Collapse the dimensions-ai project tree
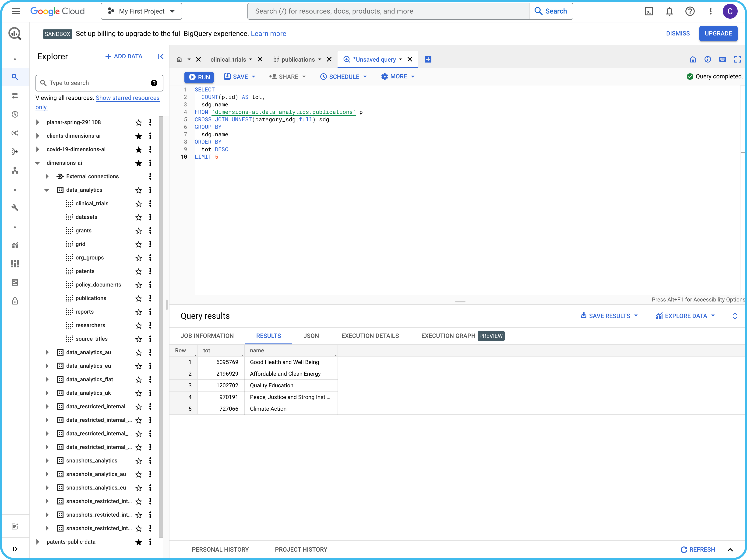Screen dimensions: 747x560 click(x=38, y=163)
